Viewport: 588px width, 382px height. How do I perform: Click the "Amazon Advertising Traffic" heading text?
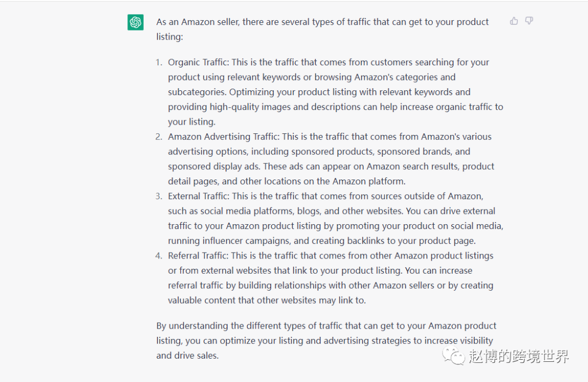[x=223, y=137]
